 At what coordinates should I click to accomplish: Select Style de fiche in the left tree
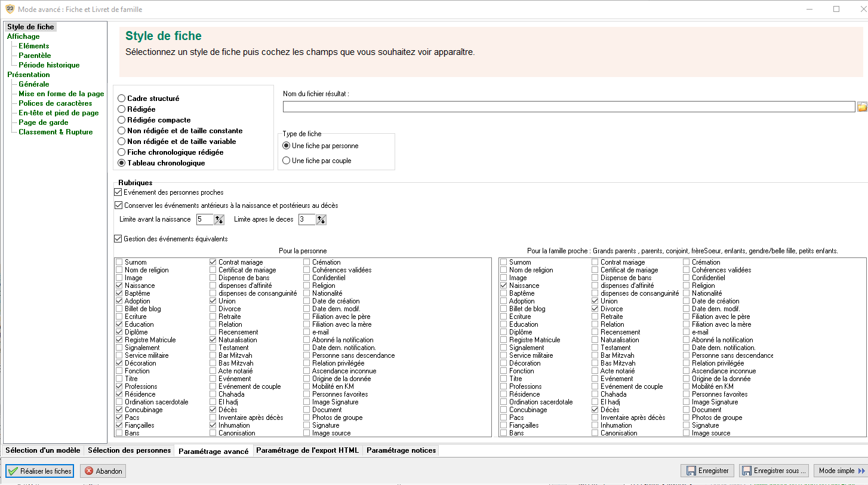(30, 27)
